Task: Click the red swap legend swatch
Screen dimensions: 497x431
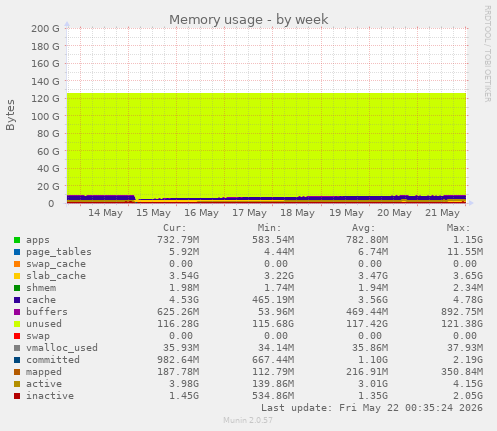Action: [x=17, y=336]
